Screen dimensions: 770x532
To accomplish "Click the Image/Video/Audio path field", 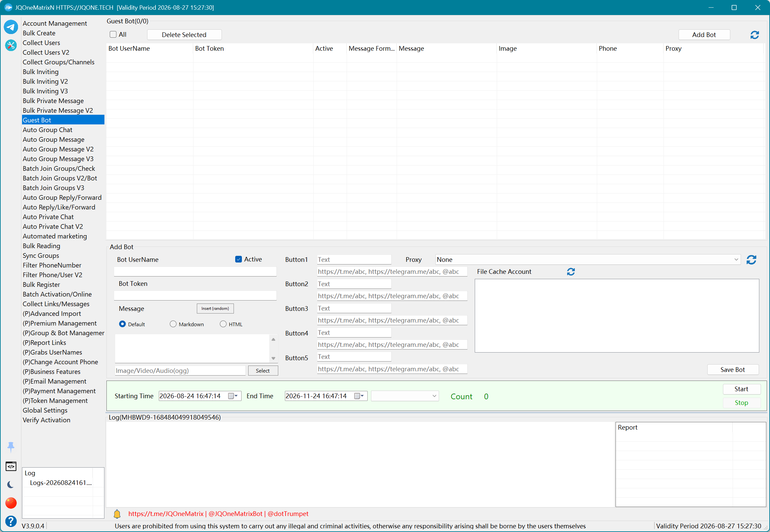I will 180,371.
